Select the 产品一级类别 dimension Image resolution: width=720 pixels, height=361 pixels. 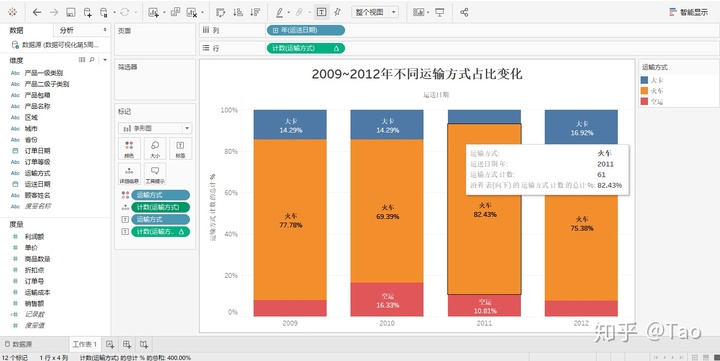(44, 73)
